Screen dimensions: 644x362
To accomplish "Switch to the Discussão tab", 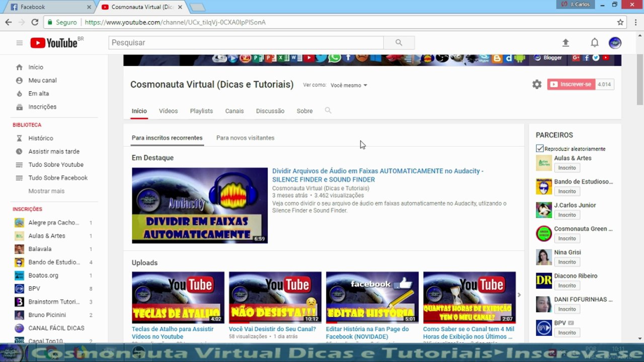I will click(x=270, y=111).
